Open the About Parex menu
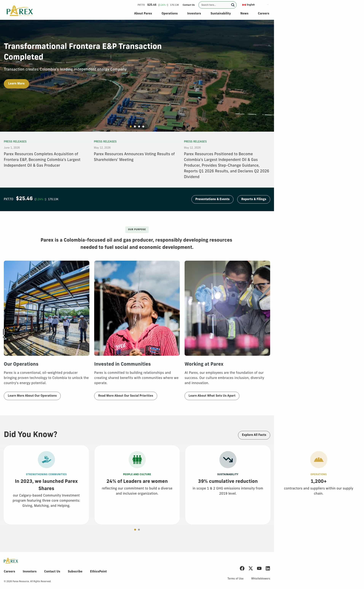This screenshot has height=589, width=364. 143,14
